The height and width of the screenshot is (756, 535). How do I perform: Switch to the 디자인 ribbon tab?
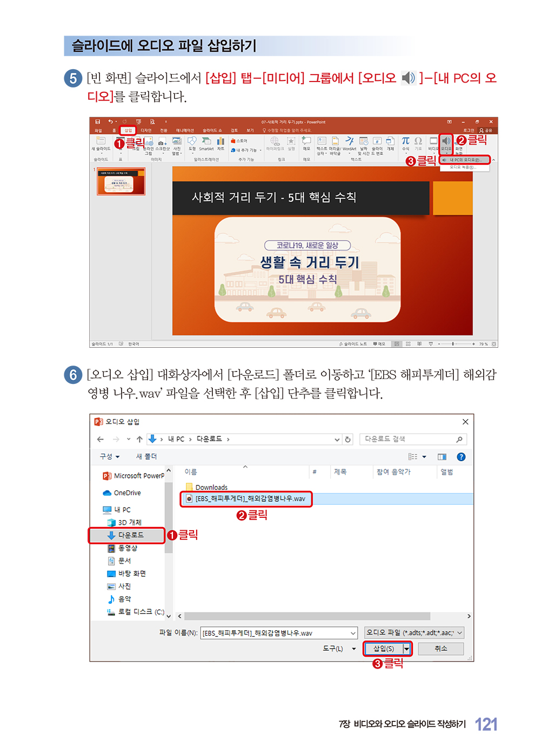(146, 131)
